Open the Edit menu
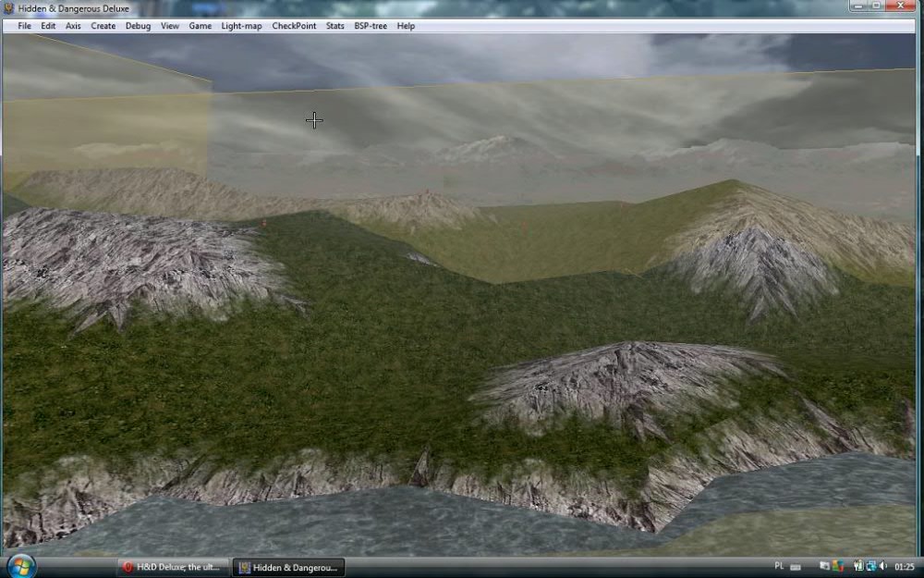 (48, 26)
